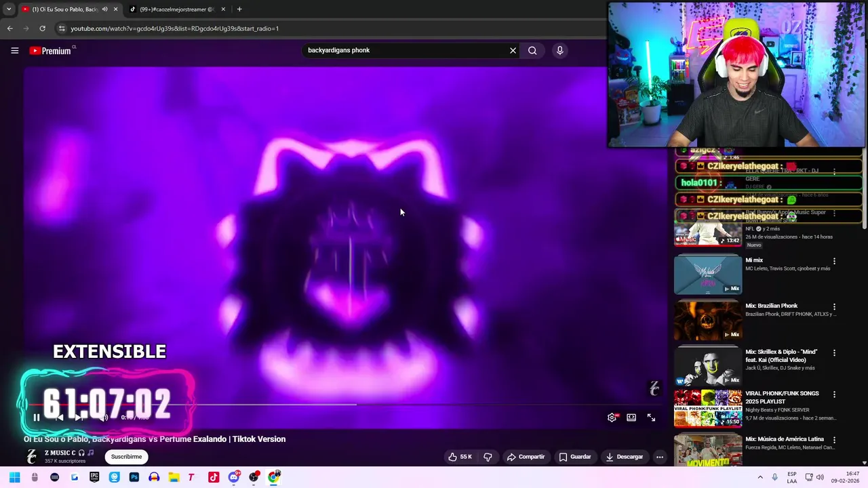Close the TikTok browser tab
This screenshot has width=868, height=488.
point(223,9)
